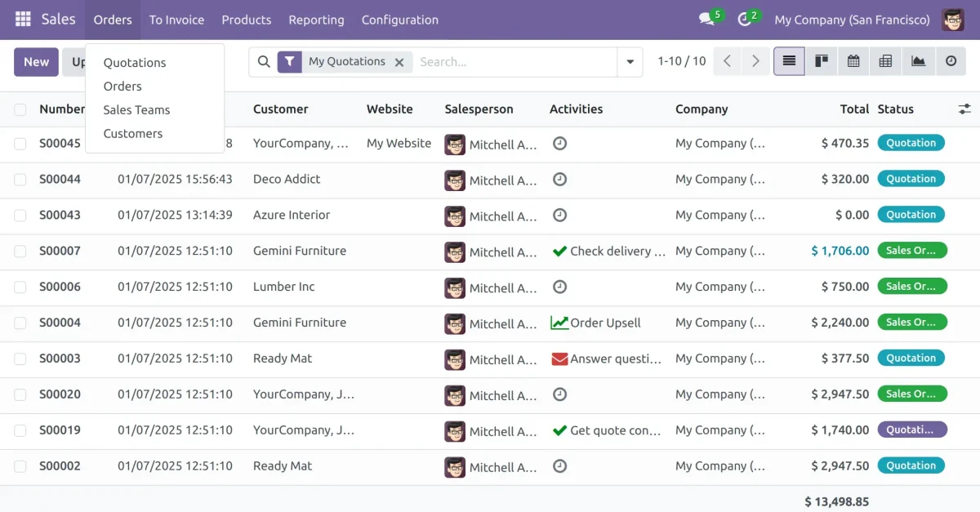Screen dimensions: 980x512
Task: Switch to Activity view
Action: 951,61
